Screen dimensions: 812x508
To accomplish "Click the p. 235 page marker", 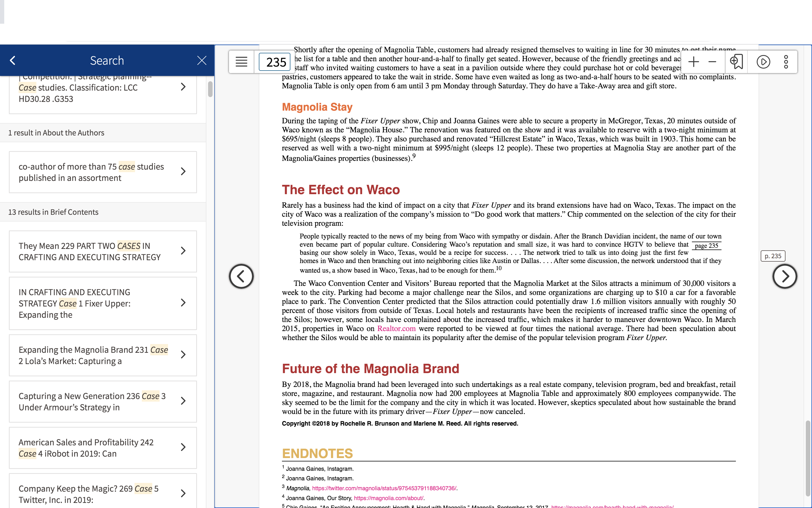I will 773,256.
